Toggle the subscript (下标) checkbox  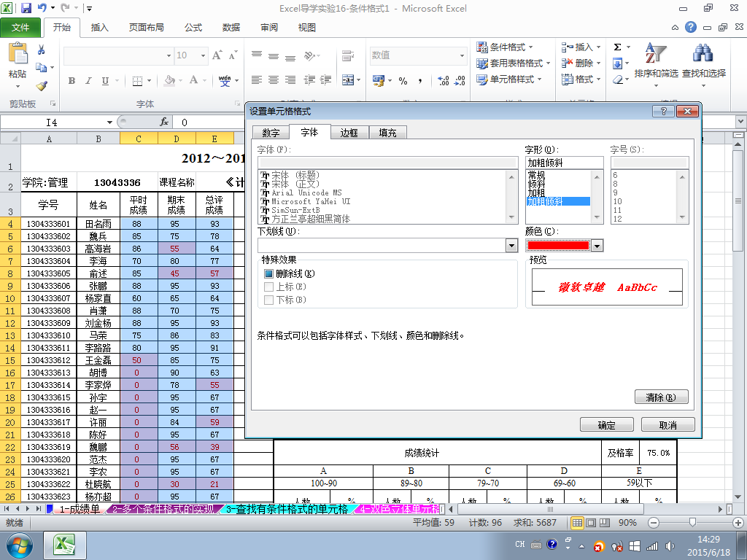tap(269, 300)
